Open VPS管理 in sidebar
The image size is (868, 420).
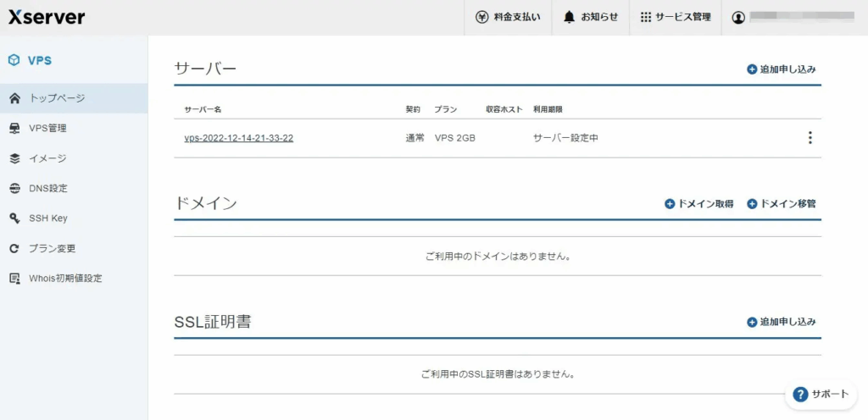[47, 129]
